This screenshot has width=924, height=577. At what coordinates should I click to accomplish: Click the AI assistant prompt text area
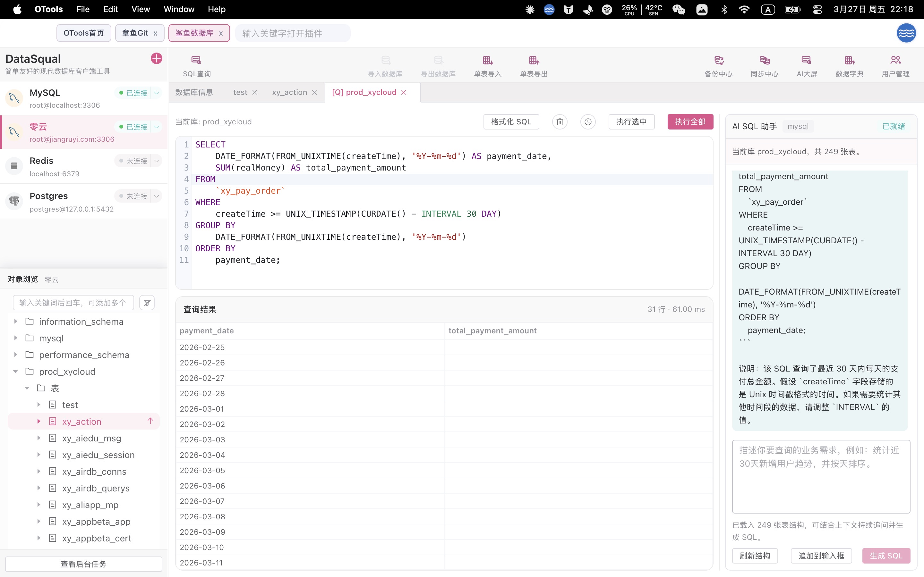(821, 476)
